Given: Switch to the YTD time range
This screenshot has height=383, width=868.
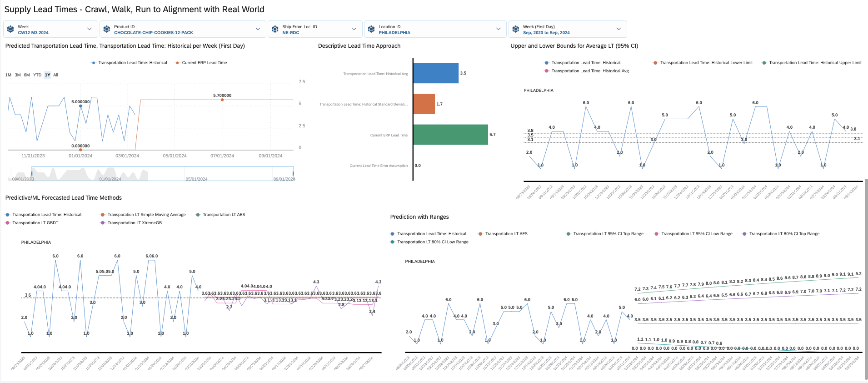Looking at the screenshot, I should [x=37, y=75].
